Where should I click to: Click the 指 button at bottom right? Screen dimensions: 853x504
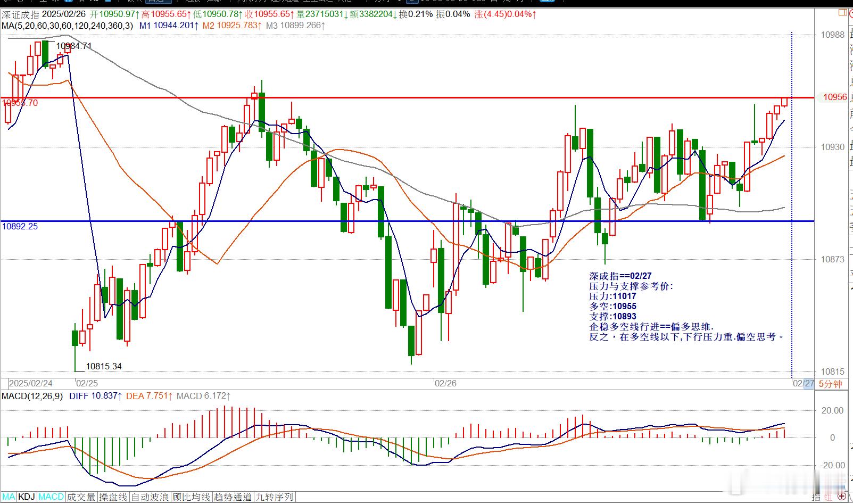click(x=816, y=497)
